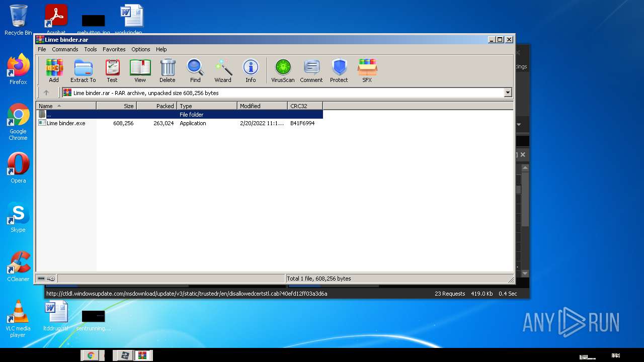Open the Word document icon at the top of the desktop
Viewport: 644px width, 362px height.
click(x=132, y=20)
